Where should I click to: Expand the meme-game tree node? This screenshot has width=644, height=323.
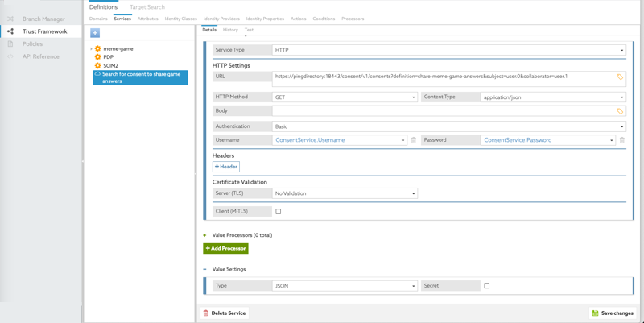(x=91, y=49)
